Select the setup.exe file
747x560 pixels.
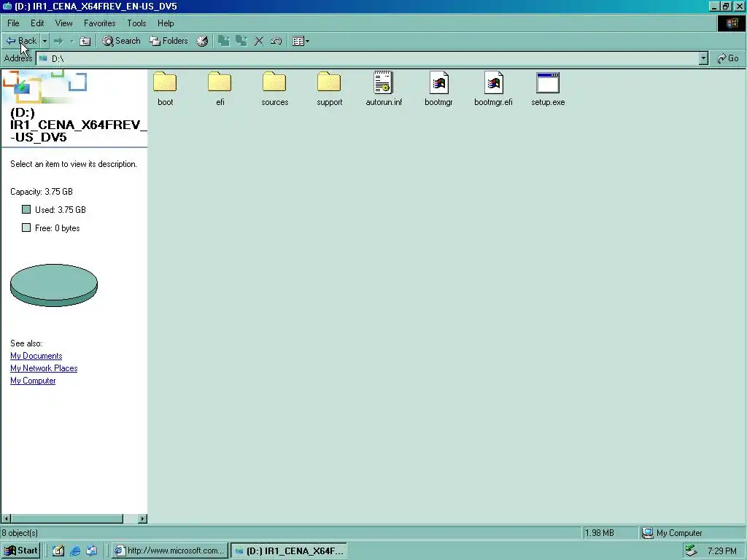(x=548, y=89)
